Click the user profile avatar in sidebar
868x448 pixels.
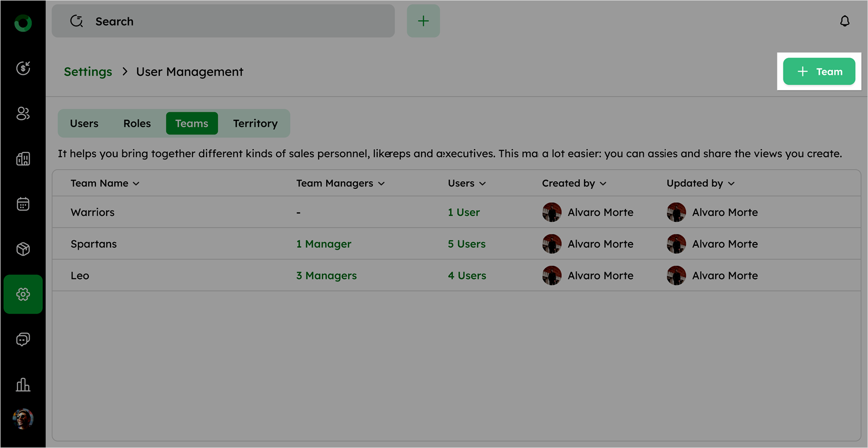[x=23, y=419]
